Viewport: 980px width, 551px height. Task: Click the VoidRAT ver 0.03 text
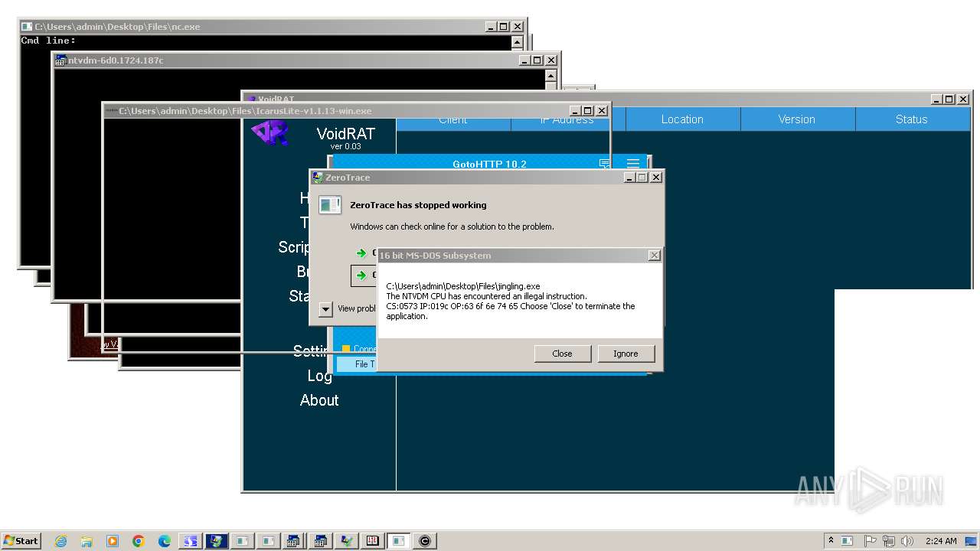(x=346, y=146)
